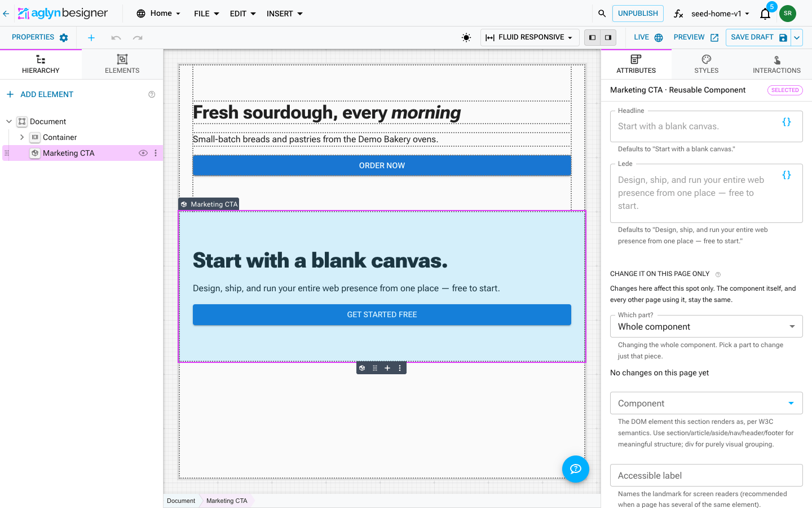Open the INSERT menu
The height and width of the screenshot is (508, 812).
click(x=285, y=14)
